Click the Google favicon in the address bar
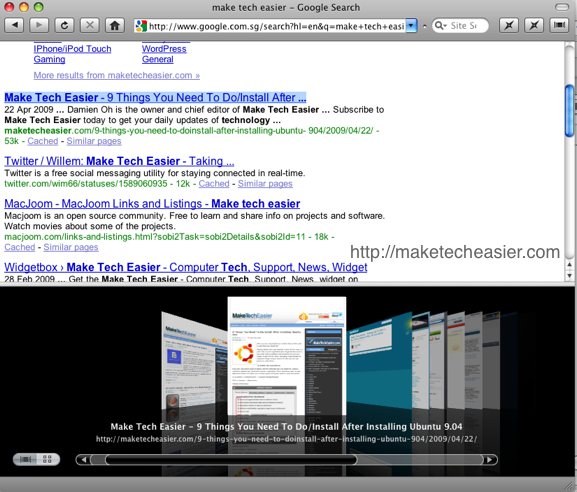Screen dimensions: 577x492 (x=141, y=26)
